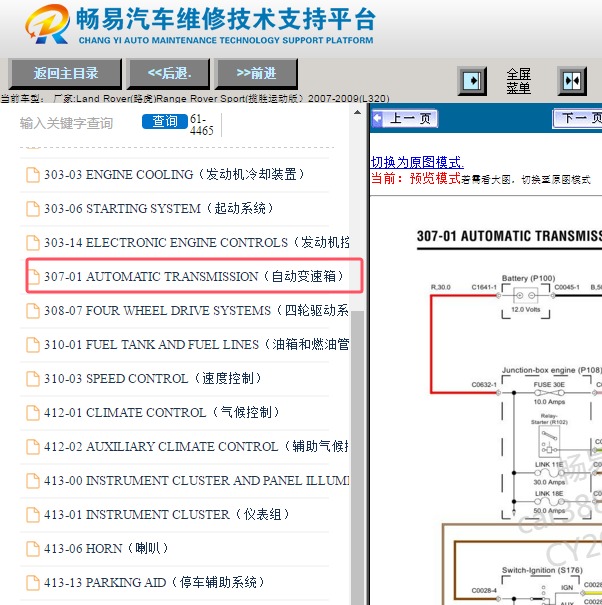
Task: Click the Junction-box engine (P108) label
Action: coord(551,370)
